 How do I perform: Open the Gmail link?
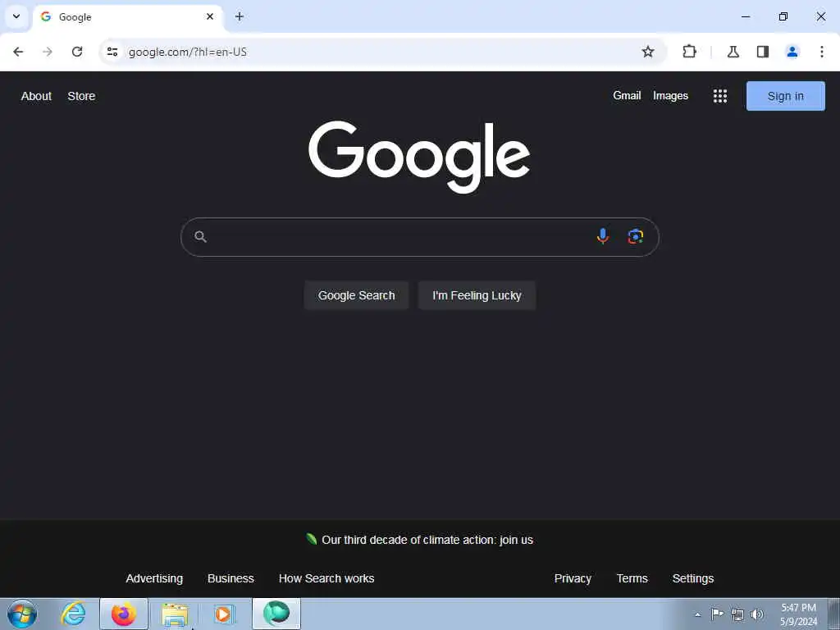tap(627, 95)
